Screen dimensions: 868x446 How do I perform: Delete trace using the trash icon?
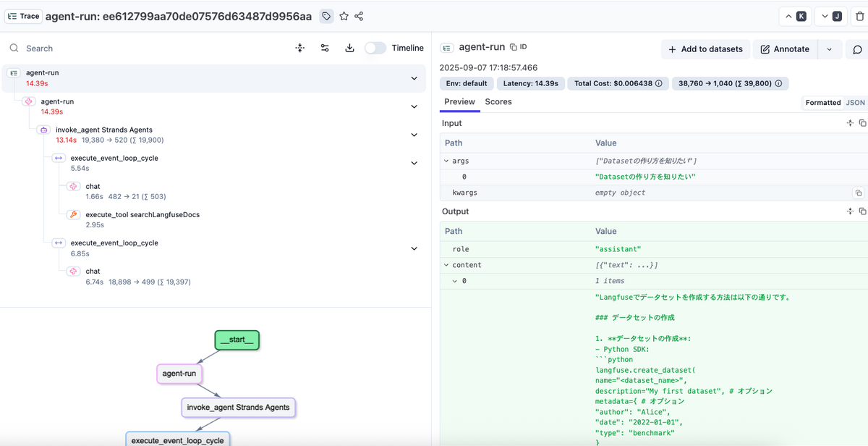859,17
